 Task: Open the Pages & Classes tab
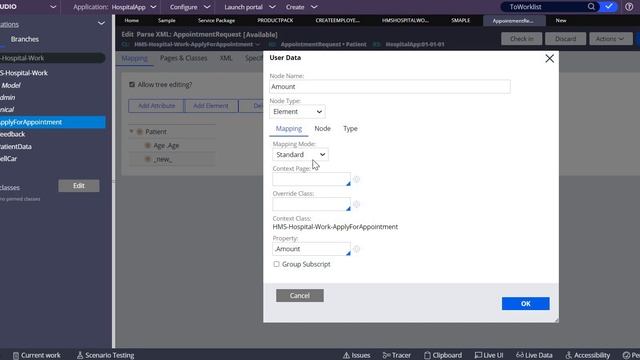point(183,58)
